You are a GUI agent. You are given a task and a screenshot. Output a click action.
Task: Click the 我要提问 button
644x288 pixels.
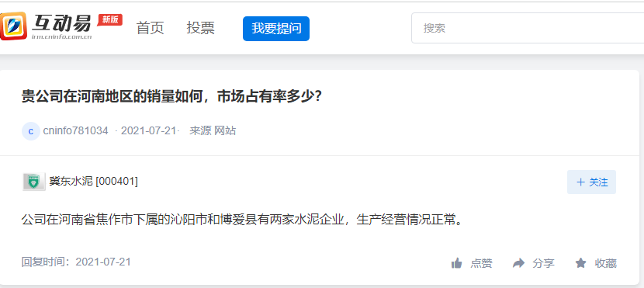click(276, 29)
